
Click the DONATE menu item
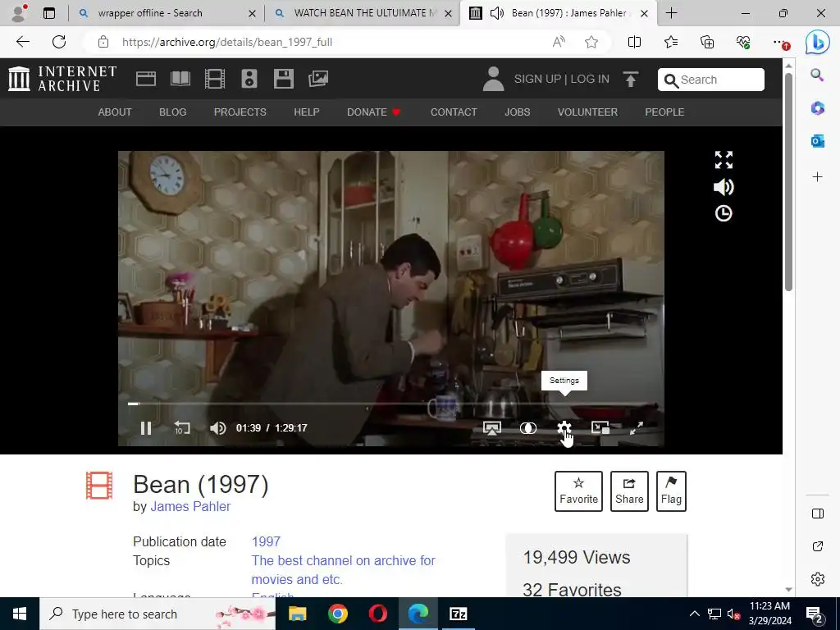373,112
